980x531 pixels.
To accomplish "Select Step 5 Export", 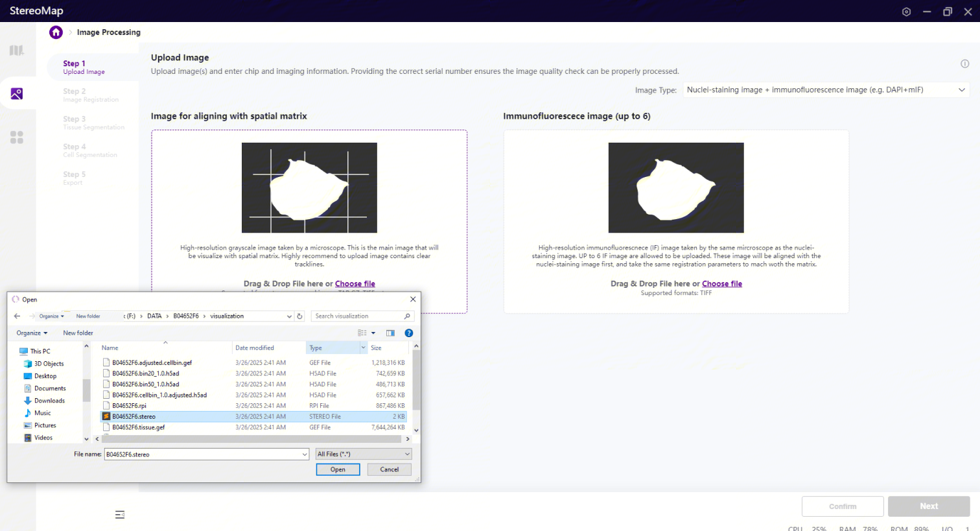I will (74, 178).
